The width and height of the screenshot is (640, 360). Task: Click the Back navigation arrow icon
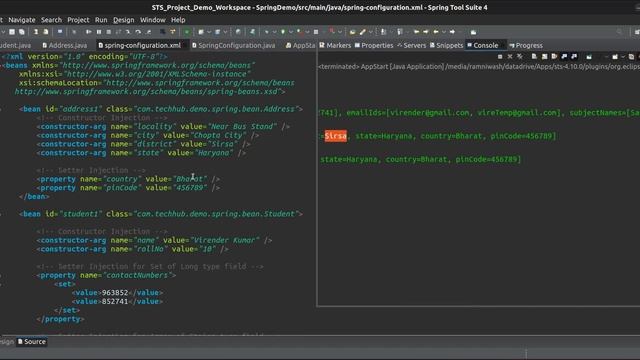[x=436, y=32]
